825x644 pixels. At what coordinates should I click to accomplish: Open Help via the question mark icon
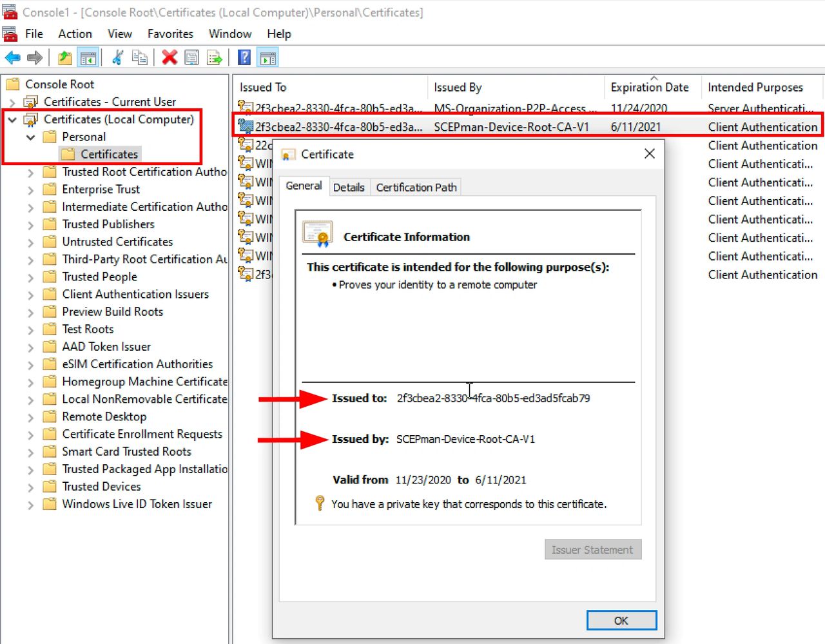(244, 58)
